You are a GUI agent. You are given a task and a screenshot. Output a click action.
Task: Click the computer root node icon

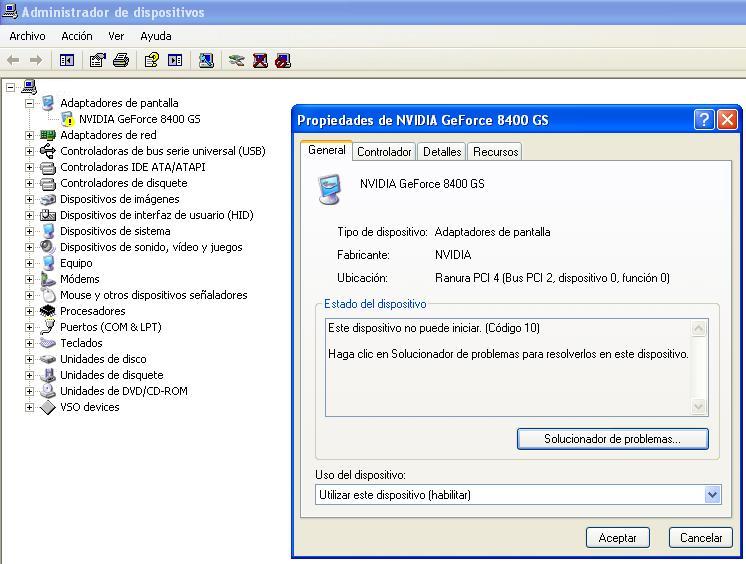point(29,87)
